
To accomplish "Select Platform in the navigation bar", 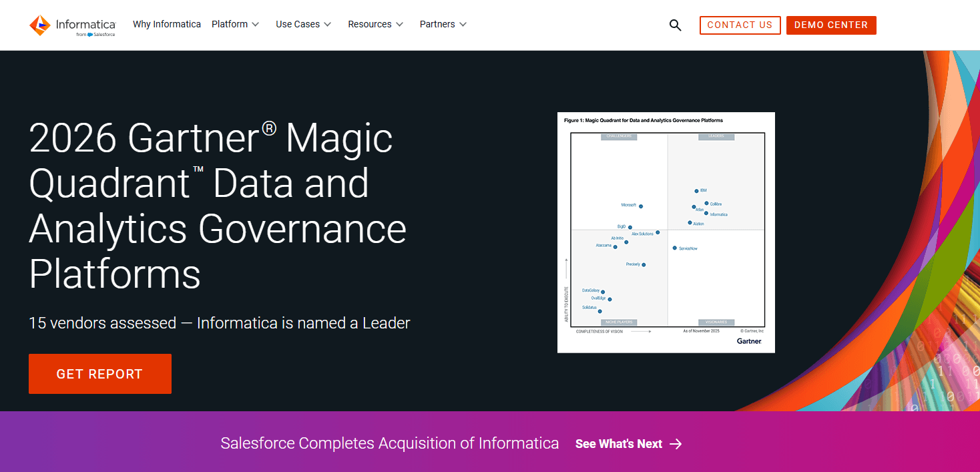I will [x=229, y=24].
